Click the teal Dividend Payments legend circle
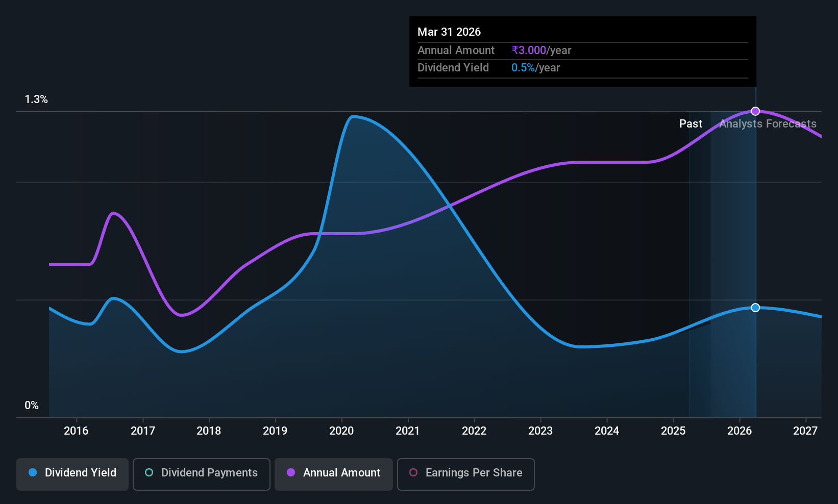Screen dimensions: 838x504 pyautogui.click(x=149, y=472)
